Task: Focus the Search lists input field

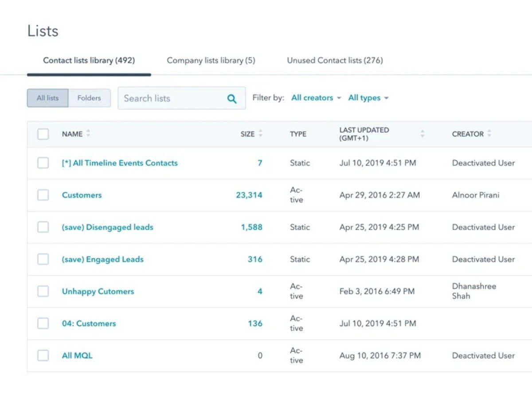Action: coord(171,98)
